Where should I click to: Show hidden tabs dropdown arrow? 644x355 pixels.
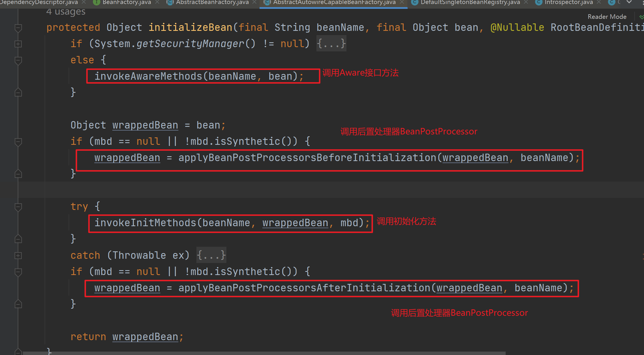click(x=629, y=2)
